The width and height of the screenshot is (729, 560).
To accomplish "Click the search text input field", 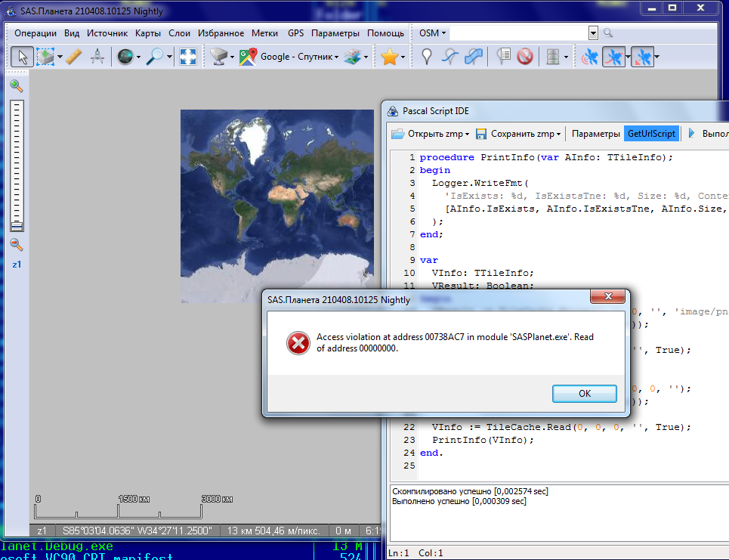I will [518, 33].
